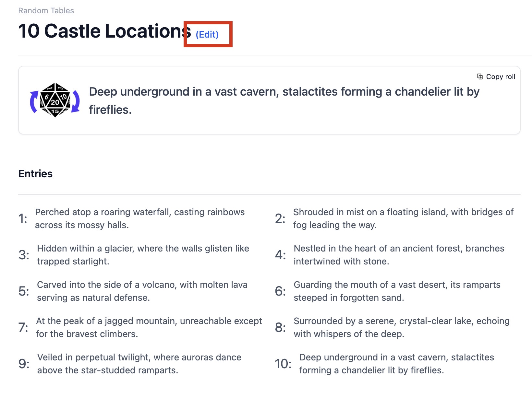The image size is (532, 398).
Task: Select entry 4 about the ancient forest
Action: point(399,255)
